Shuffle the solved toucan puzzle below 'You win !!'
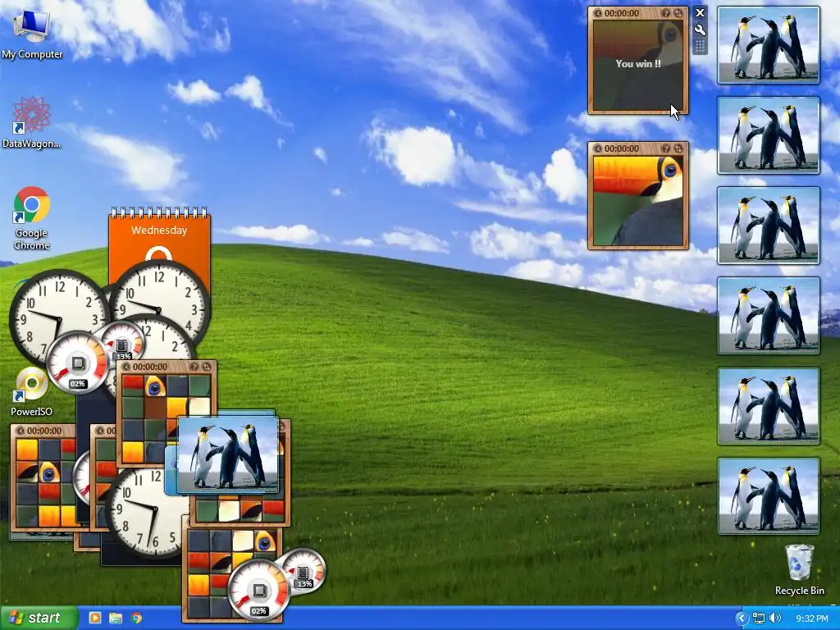 tap(678, 148)
